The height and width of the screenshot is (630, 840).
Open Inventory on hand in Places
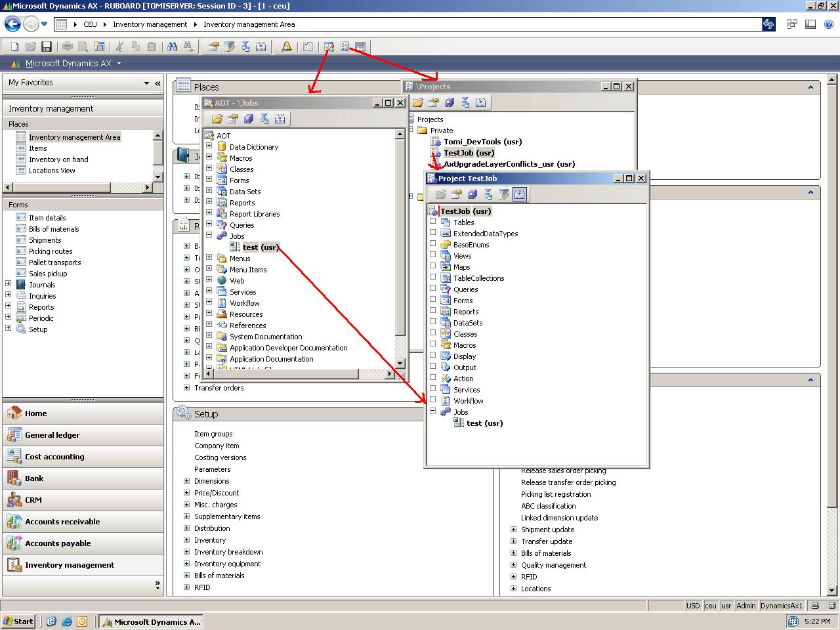click(58, 159)
